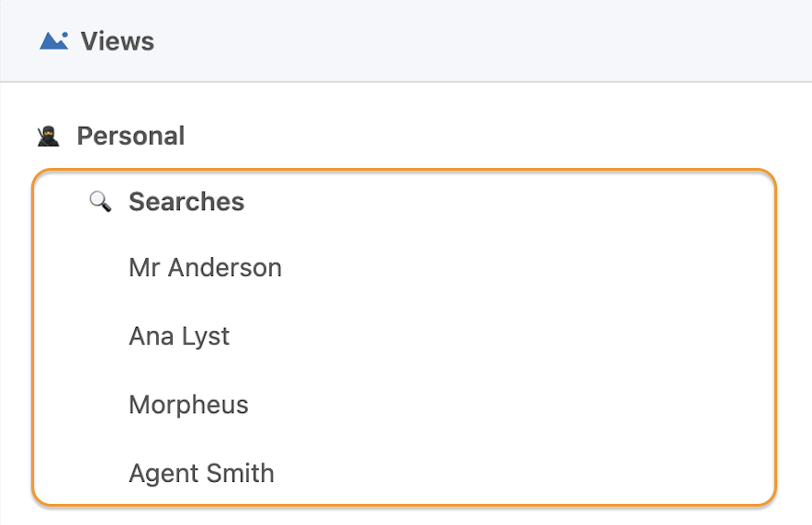Click the magnifying glass Searches icon
The image size is (812, 525).
(x=100, y=202)
